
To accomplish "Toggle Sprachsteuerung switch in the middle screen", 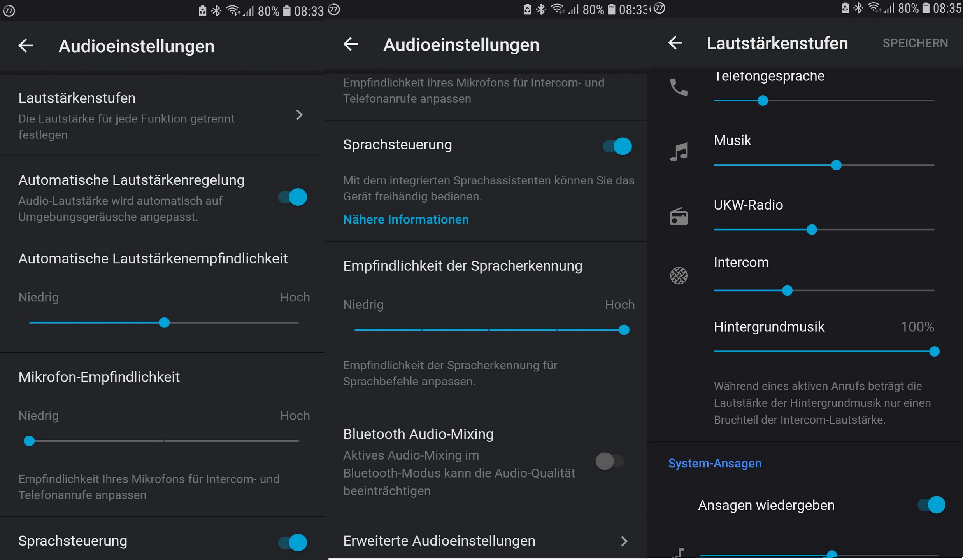I will tap(617, 146).
